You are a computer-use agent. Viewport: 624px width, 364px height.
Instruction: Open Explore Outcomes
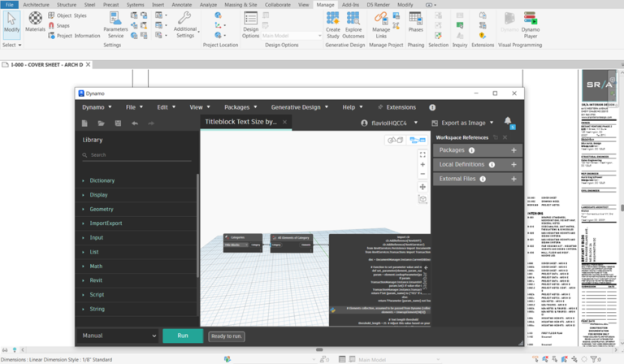click(x=353, y=24)
